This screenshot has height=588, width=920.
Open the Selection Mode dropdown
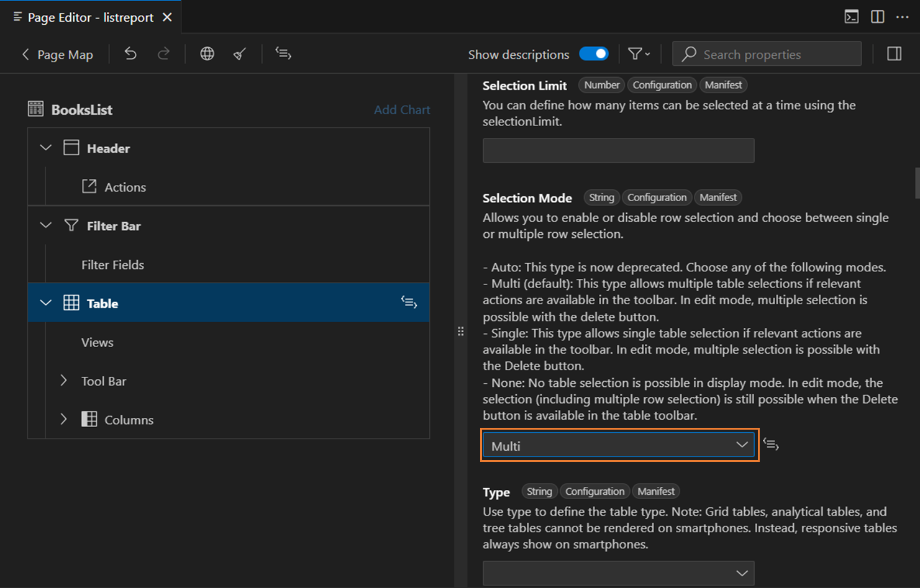click(x=619, y=445)
